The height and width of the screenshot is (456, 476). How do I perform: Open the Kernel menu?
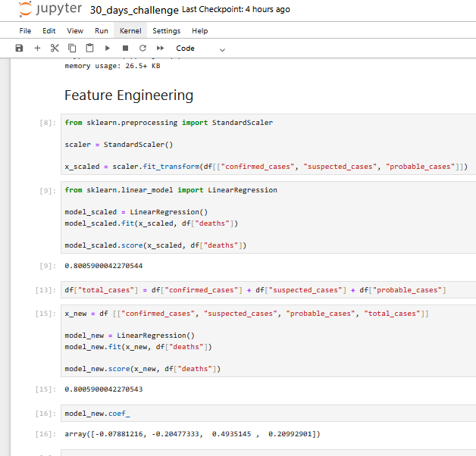coord(130,31)
